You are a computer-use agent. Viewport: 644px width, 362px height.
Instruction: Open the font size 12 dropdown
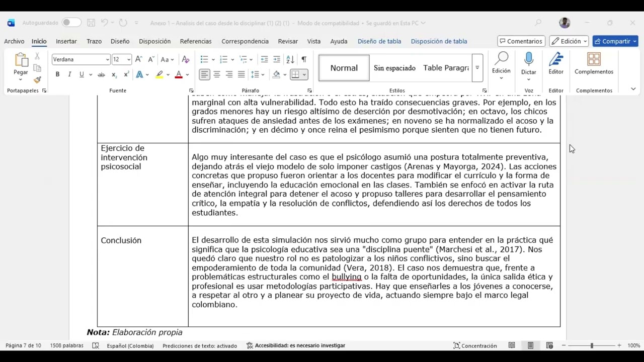129,59
